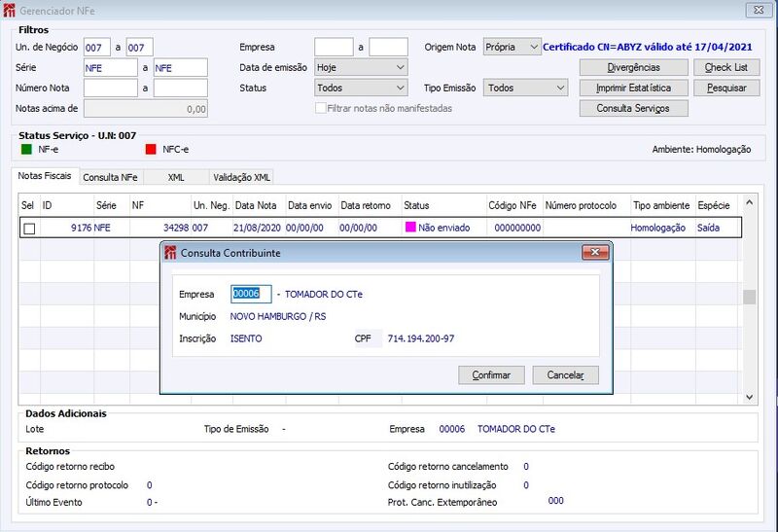This screenshot has height=532, width=778.
Task: Click Ambiente: Homologação label
Action: point(701,150)
